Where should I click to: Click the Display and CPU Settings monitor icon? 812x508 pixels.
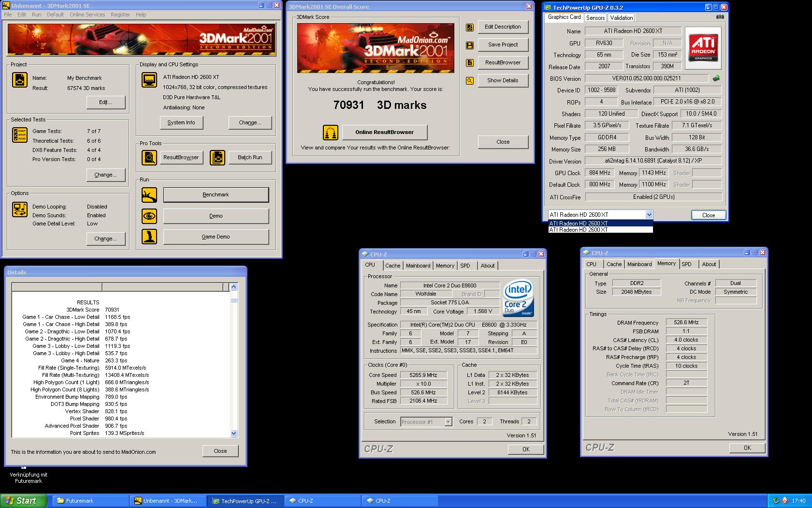149,80
